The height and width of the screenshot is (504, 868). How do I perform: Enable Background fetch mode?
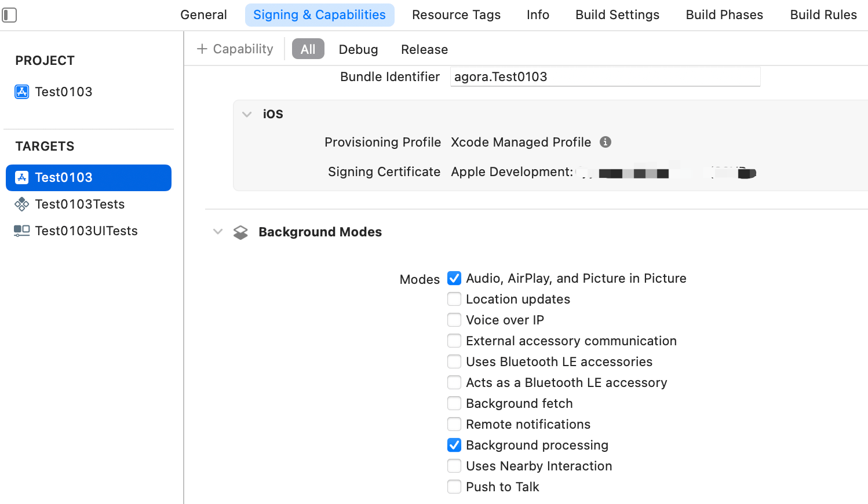click(454, 403)
